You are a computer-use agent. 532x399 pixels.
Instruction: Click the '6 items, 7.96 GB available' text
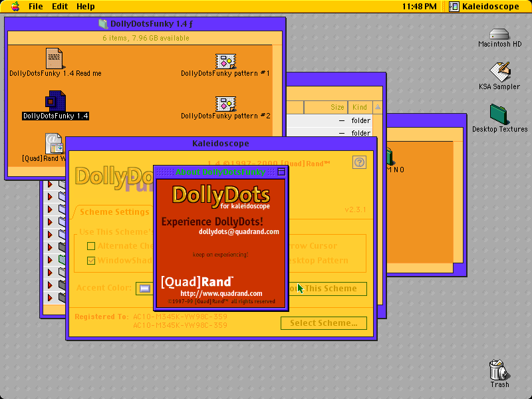[x=146, y=38]
